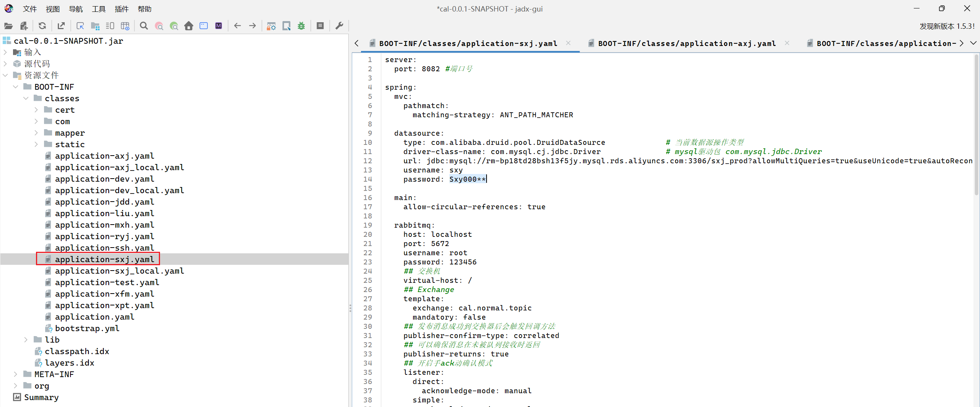Image resolution: width=980 pixels, height=407 pixels.
Task: Click the home icon in toolbar
Action: coord(189,26)
